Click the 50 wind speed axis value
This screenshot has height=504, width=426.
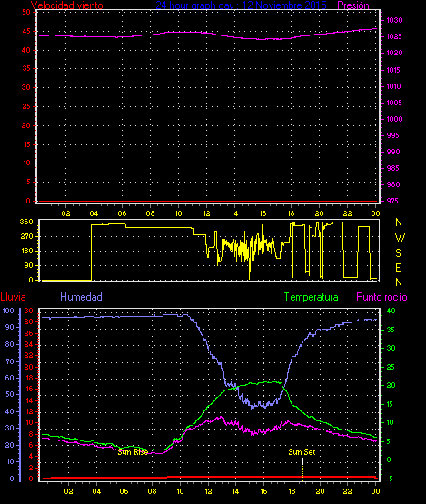click(26, 12)
